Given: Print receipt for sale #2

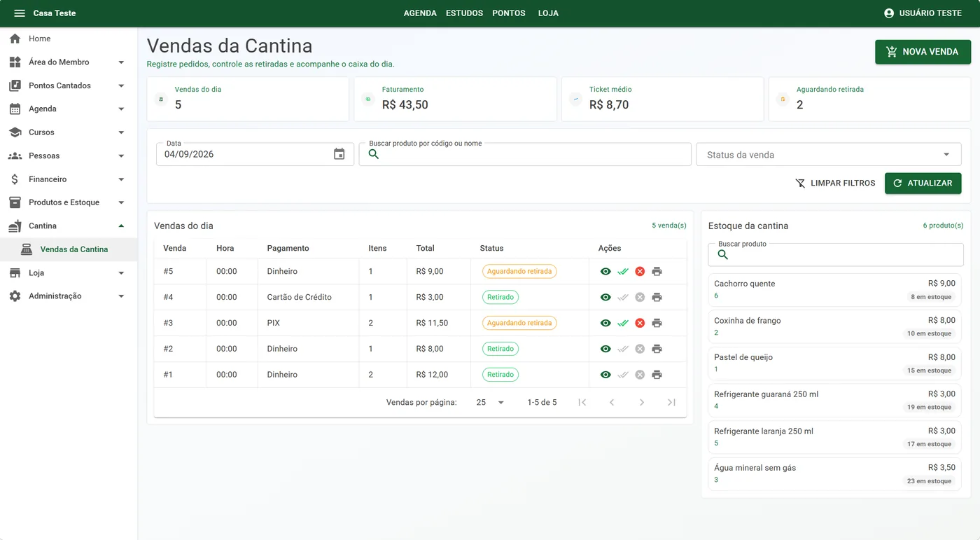Looking at the screenshot, I should point(657,349).
